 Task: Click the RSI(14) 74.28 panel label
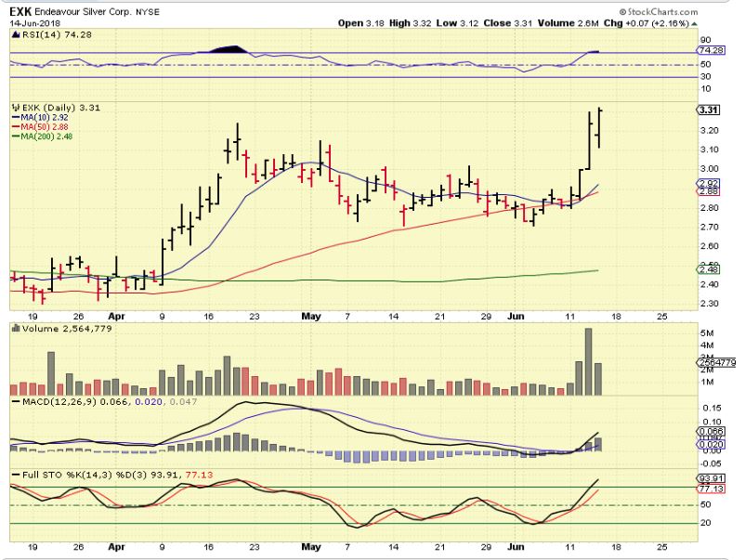tap(57, 34)
